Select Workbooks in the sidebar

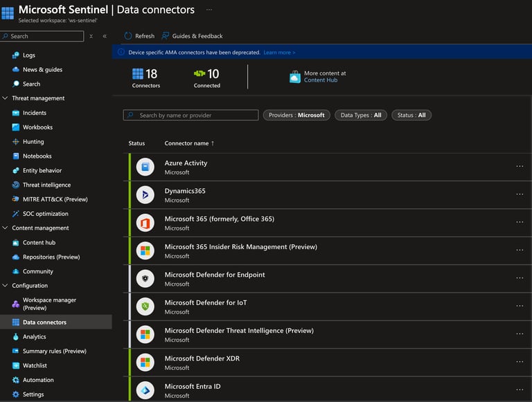37,127
